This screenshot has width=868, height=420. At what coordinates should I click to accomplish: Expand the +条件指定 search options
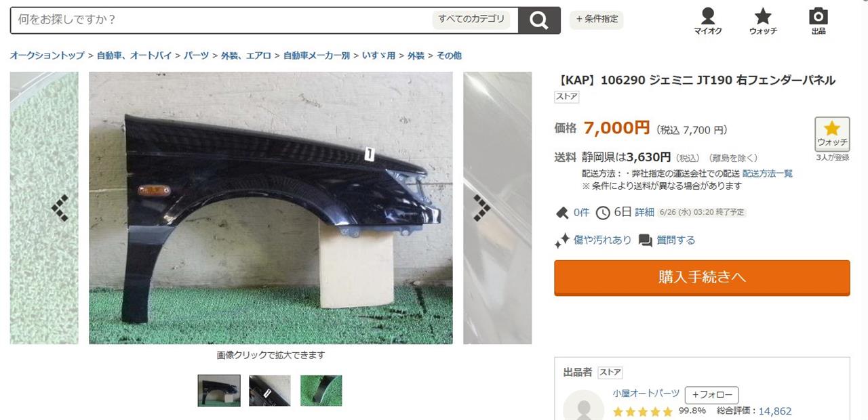(x=597, y=20)
